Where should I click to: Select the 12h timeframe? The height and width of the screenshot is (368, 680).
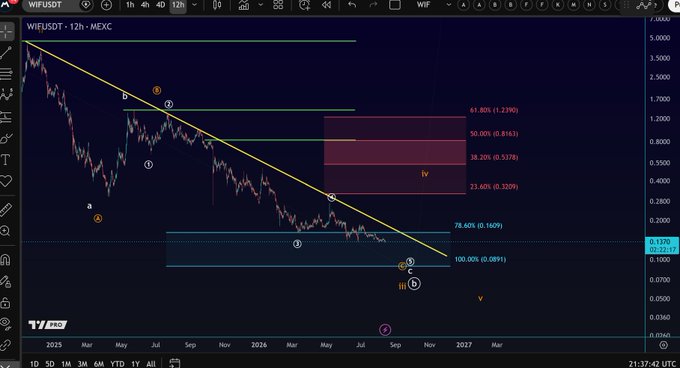click(178, 5)
